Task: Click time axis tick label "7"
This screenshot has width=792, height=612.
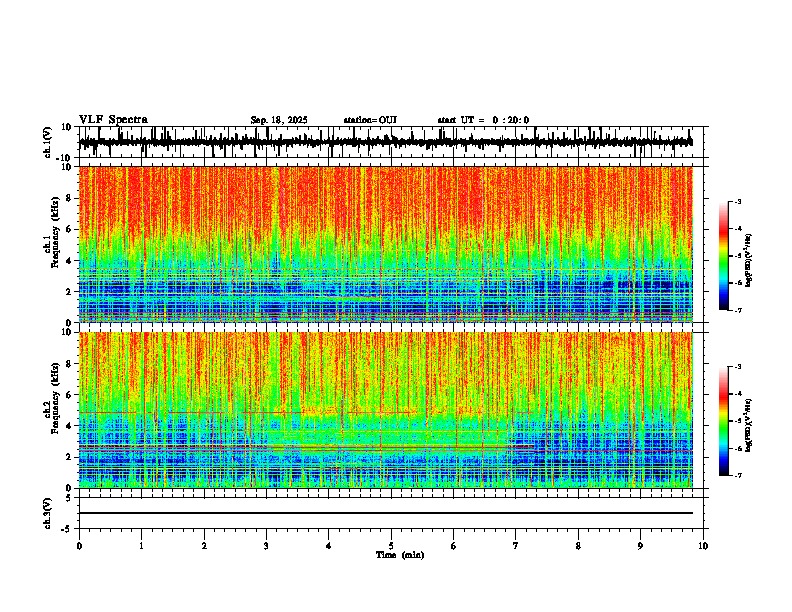Action: (x=516, y=546)
